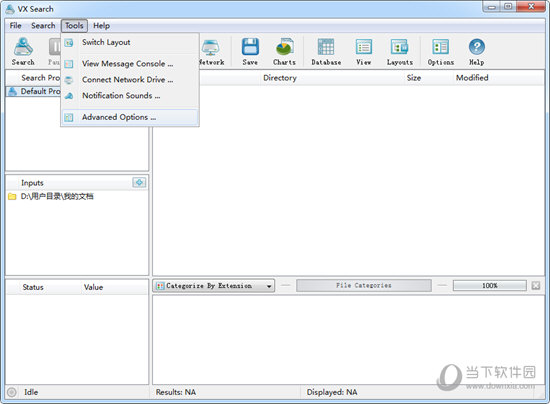Image resolution: width=550 pixels, height=404 pixels.
Task: Sort by the Directory column header
Action: (x=280, y=78)
